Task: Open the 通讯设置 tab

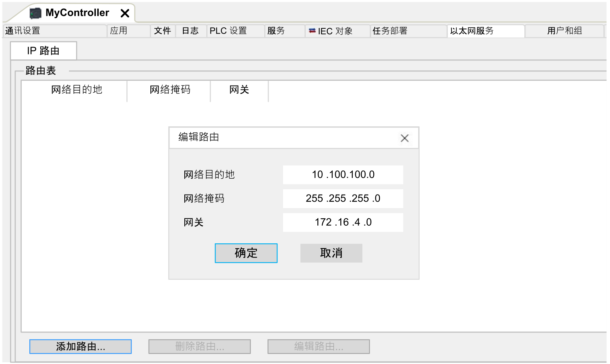Action: [23, 31]
